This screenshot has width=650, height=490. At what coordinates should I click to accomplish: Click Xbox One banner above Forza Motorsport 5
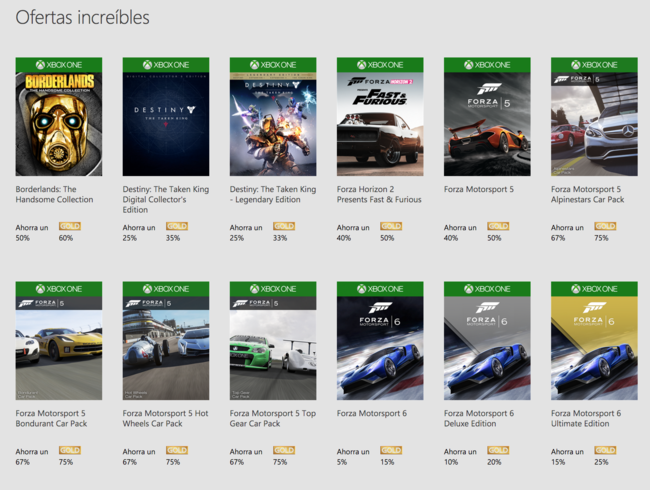coord(487,65)
